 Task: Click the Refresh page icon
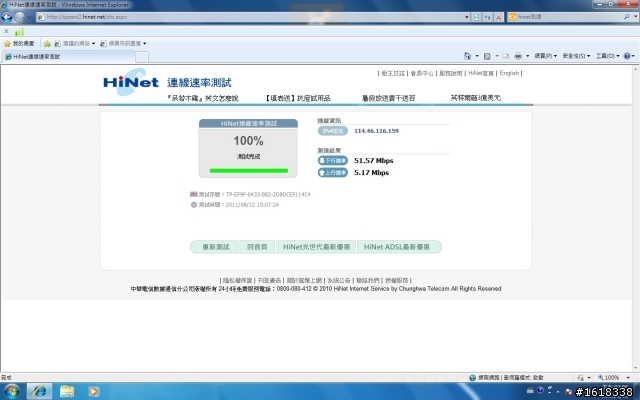(x=487, y=17)
